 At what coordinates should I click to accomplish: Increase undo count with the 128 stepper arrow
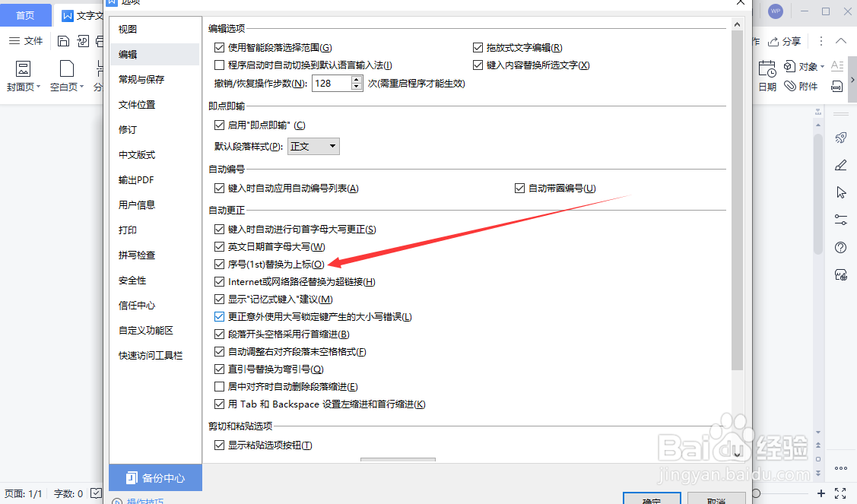pyautogui.click(x=354, y=79)
